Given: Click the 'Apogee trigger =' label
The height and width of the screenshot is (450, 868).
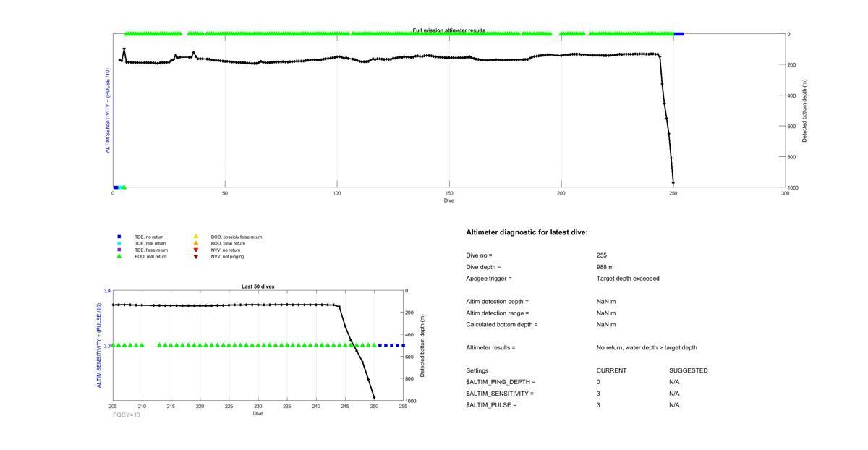Looking at the screenshot, I should pos(489,279).
